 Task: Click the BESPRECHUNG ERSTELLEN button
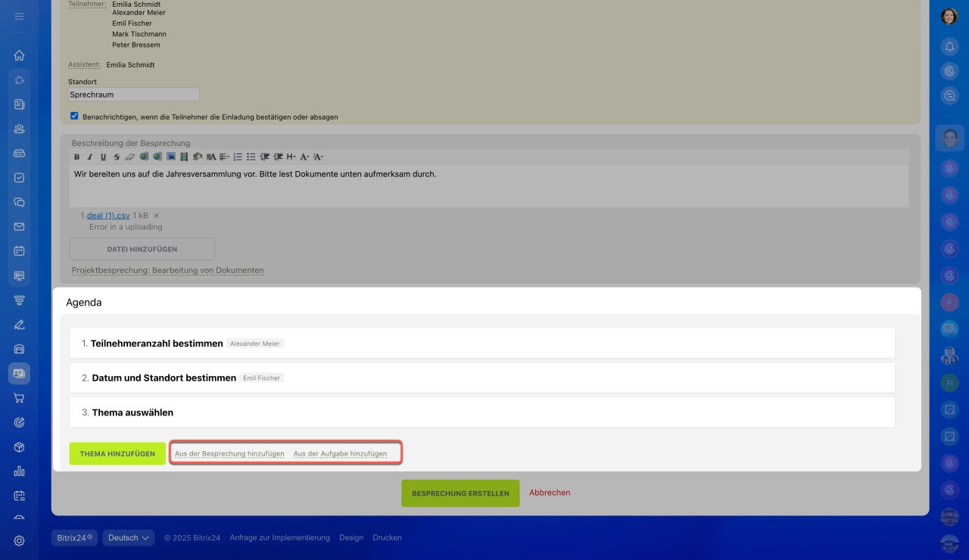coord(460,493)
